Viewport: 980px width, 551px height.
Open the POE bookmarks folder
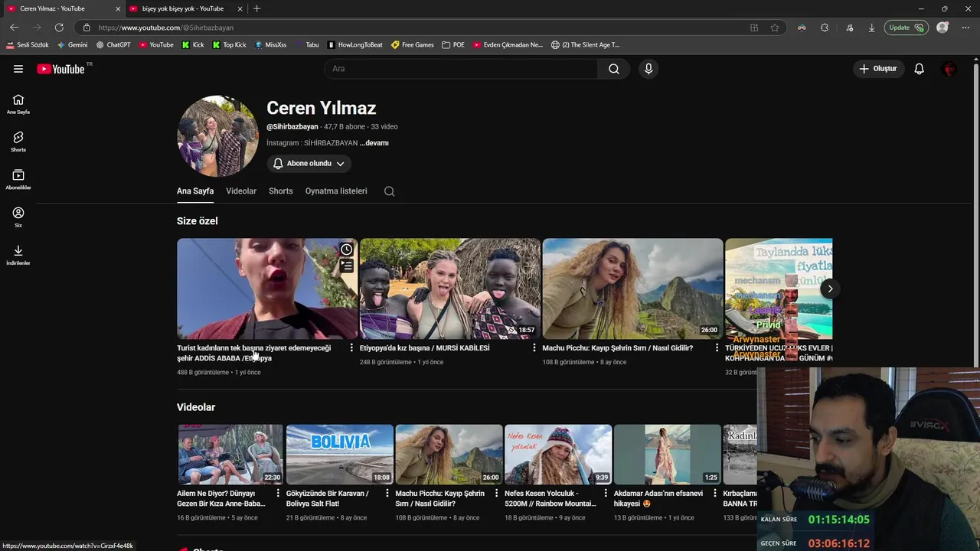[453, 45]
